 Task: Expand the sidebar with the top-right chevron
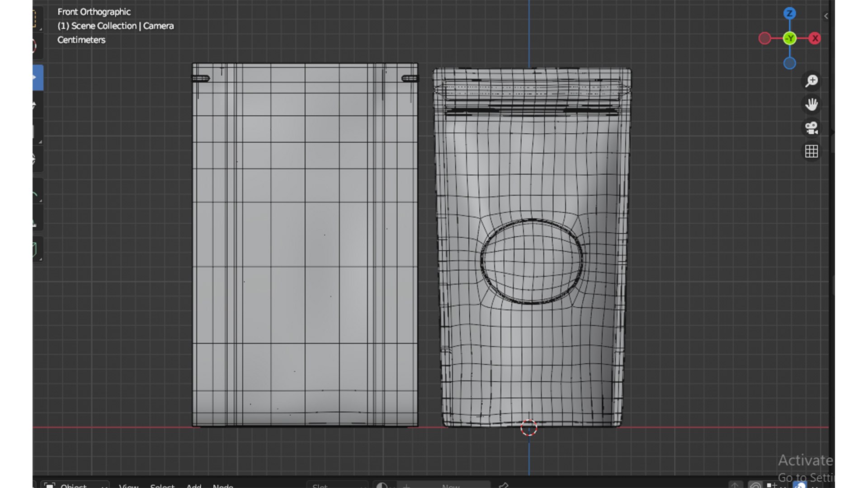pos(826,16)
